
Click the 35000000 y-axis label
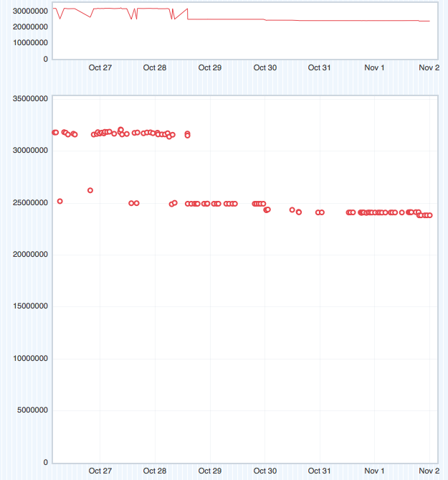31,99
